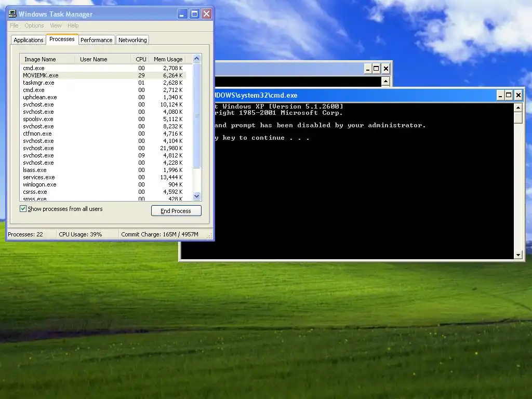Click process list scroll up arrow
The image size is (532, 399).
pos(196,58)
